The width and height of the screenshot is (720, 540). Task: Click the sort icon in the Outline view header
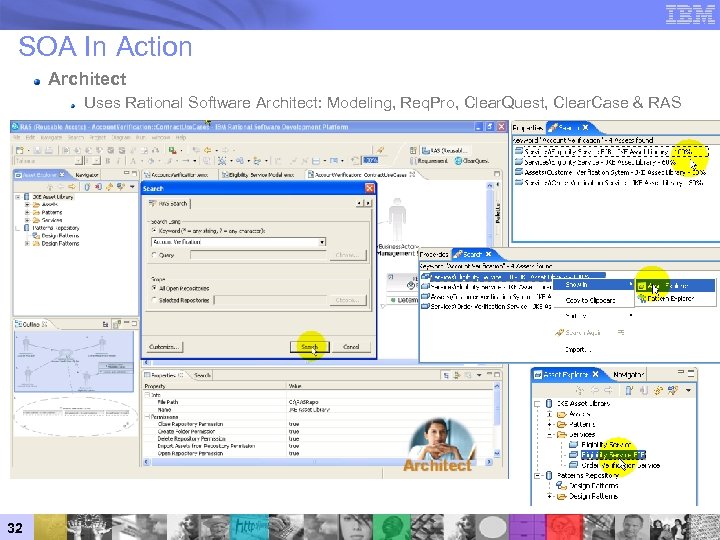pyautogui.click(x=105, y=324)
